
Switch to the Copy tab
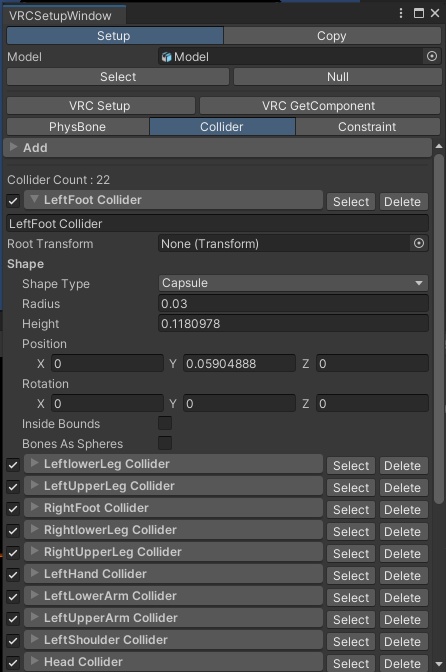332,36
